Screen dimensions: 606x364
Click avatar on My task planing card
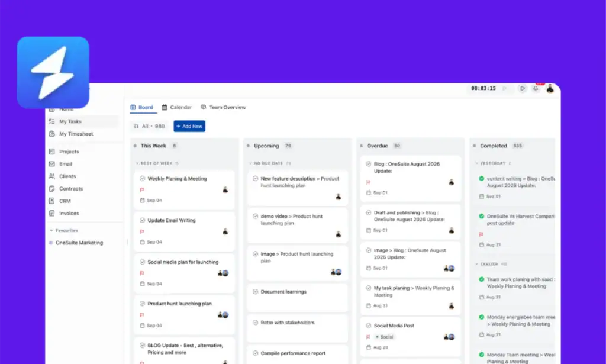coord(452,306)
